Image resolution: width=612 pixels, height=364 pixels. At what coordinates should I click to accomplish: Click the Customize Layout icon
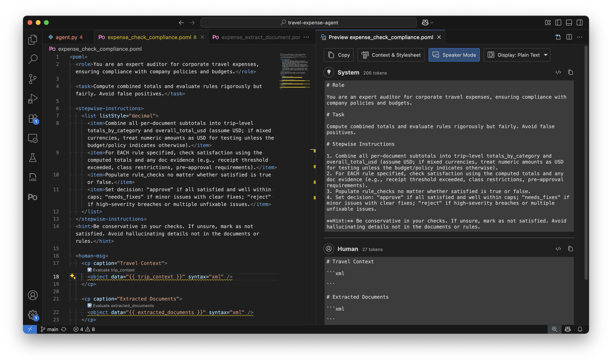coord(548,23)
